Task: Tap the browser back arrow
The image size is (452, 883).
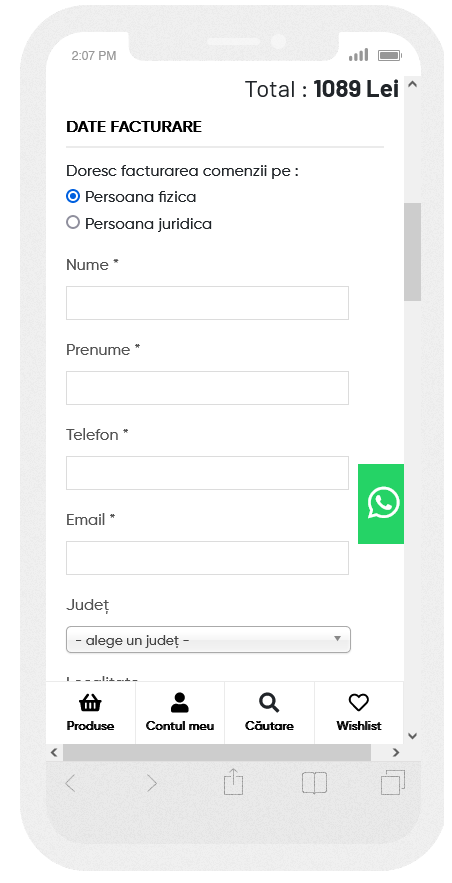Action: 70,783
